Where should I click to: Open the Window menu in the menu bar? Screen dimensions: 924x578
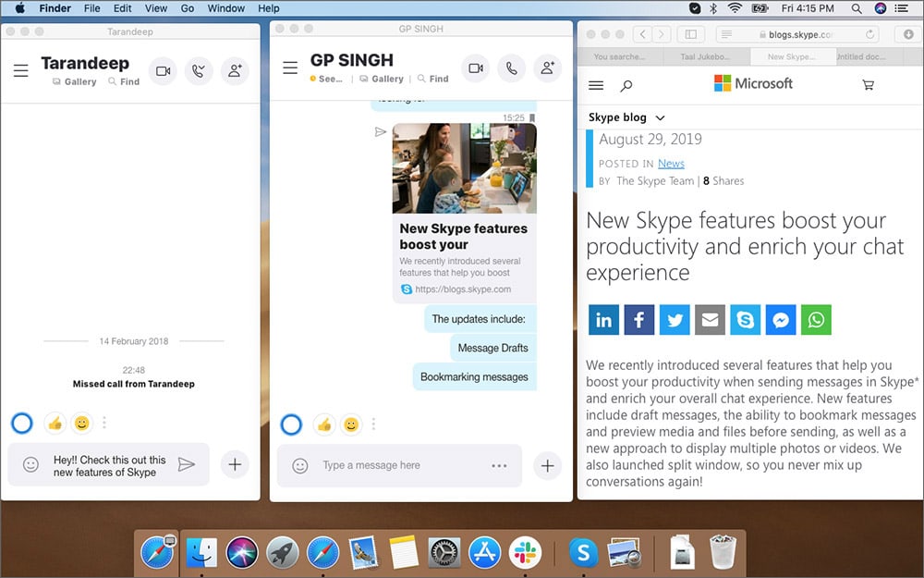pyautogui.click(x=225, y=8)
